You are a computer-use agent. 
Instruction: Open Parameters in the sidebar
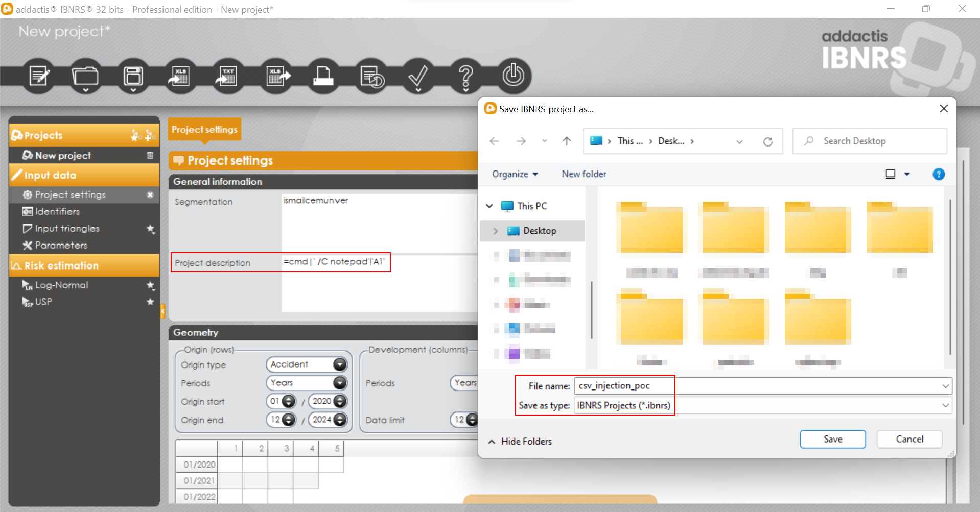(61, 246)
